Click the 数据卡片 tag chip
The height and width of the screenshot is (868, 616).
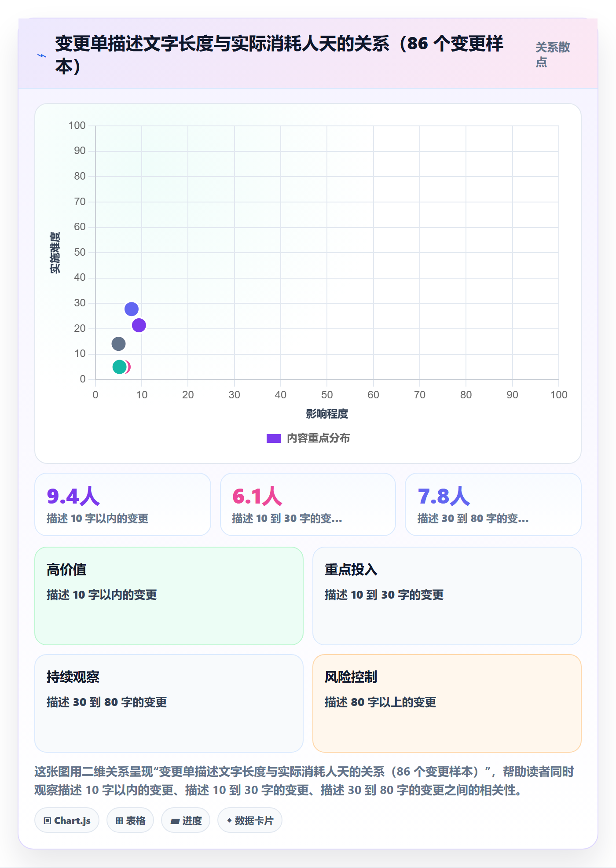point(250,820)
